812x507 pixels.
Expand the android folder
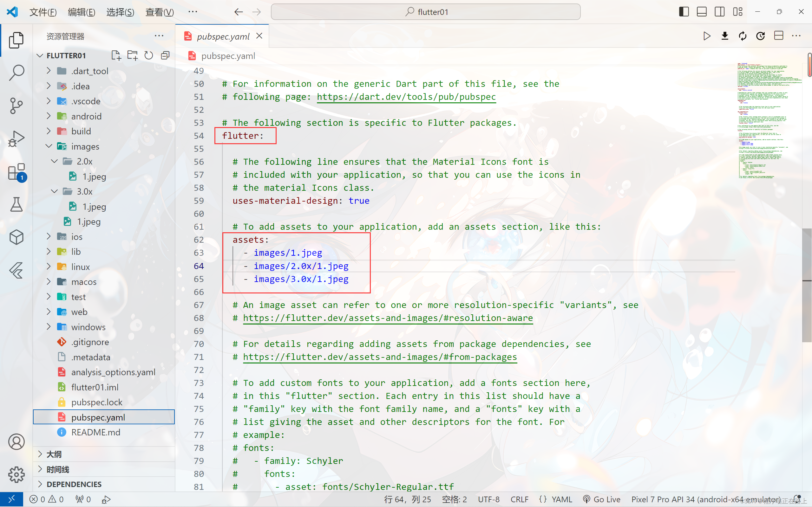[x=86, y=116]
